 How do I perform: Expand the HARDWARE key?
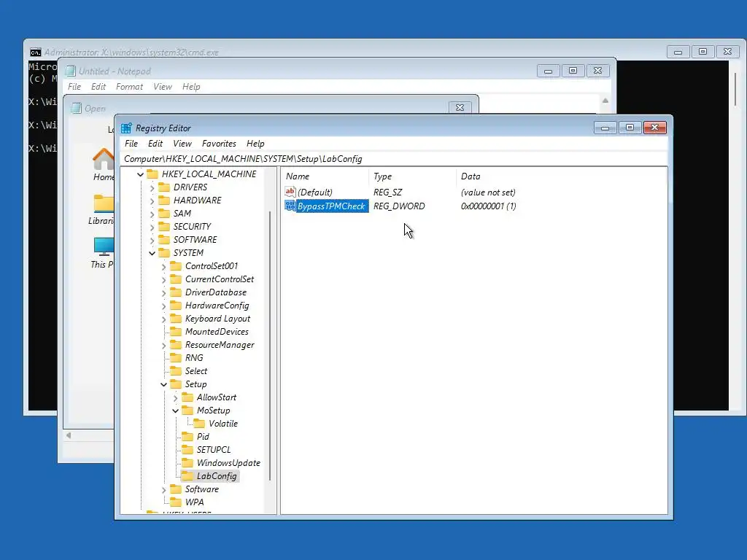pyautogui.click(x=152, y=201)
